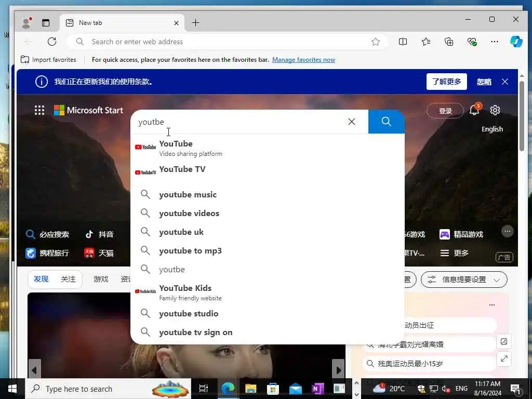
Task: Open Edge profile icon
Action: (26, 23)
